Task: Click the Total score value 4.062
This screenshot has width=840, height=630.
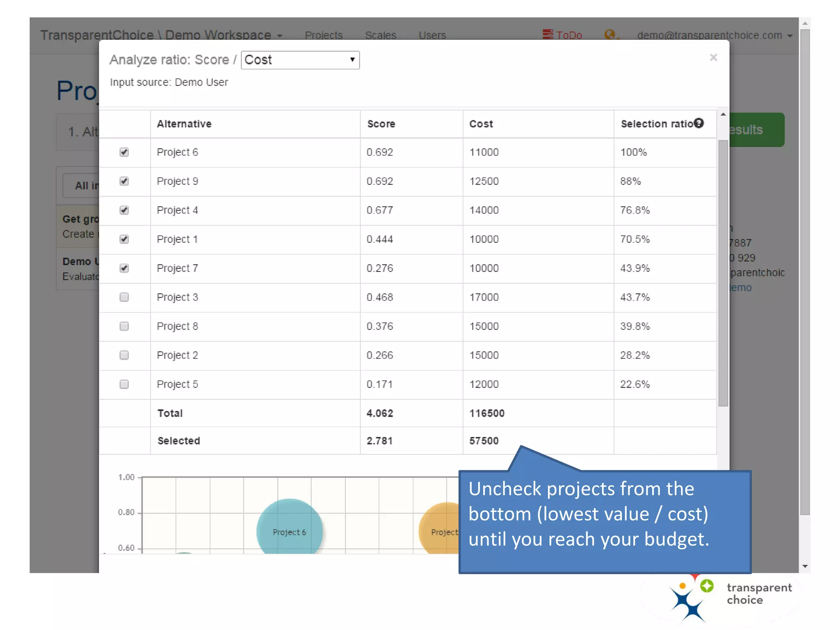Action: click(x=380, y=413)
